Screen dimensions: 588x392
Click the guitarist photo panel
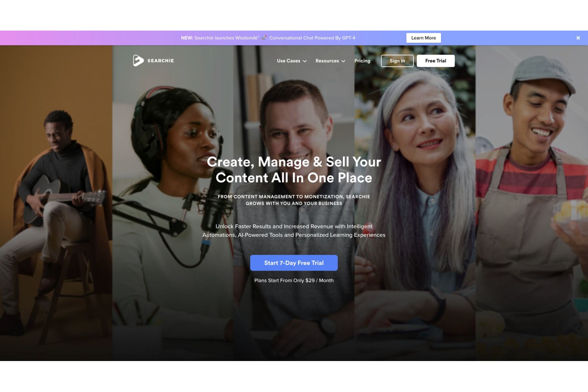coord(56,203)
